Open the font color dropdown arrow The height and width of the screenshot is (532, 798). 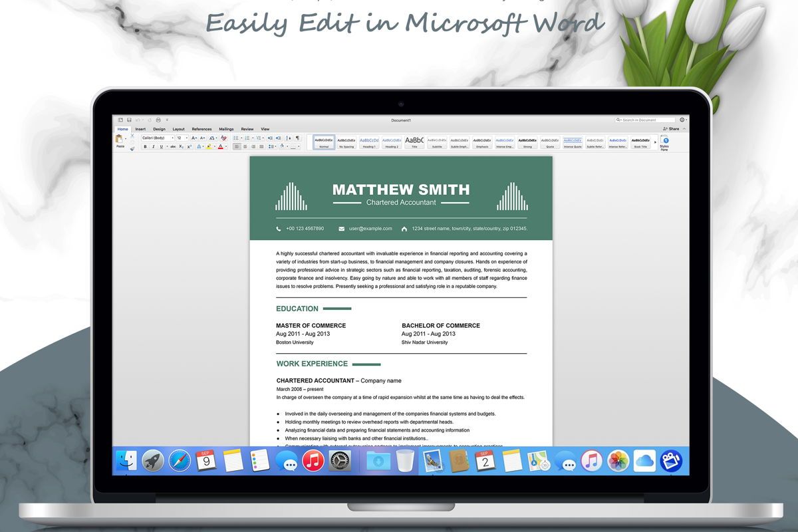click(x=225, y=146)
